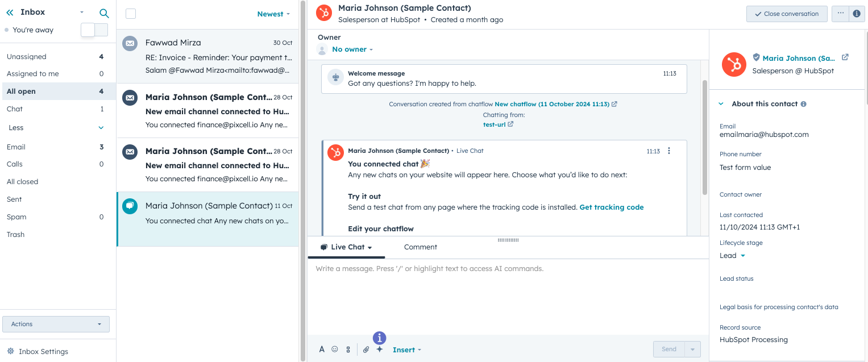Screen dimensions: 868x362
Task: Open the more options ellipsis menu
Action: click(840, 13)
